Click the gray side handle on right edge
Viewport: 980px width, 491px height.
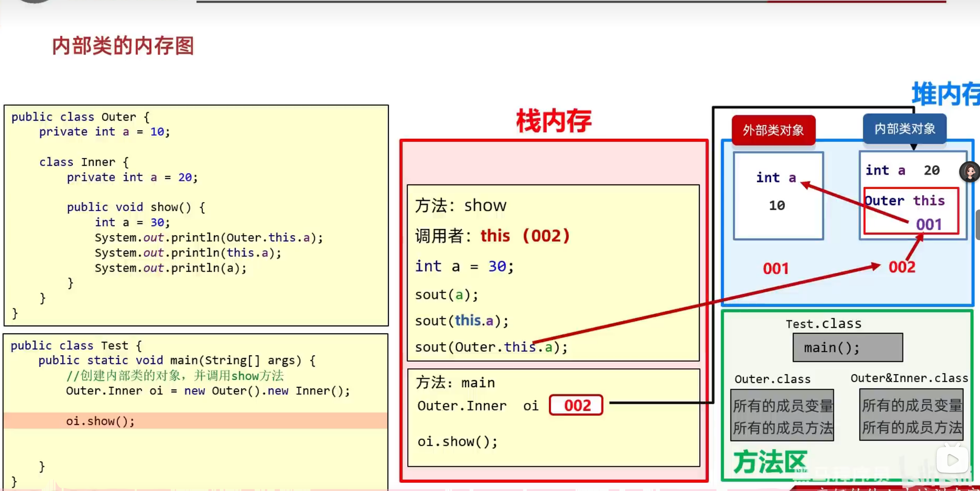pyautogui.click(x=977, y=225)
